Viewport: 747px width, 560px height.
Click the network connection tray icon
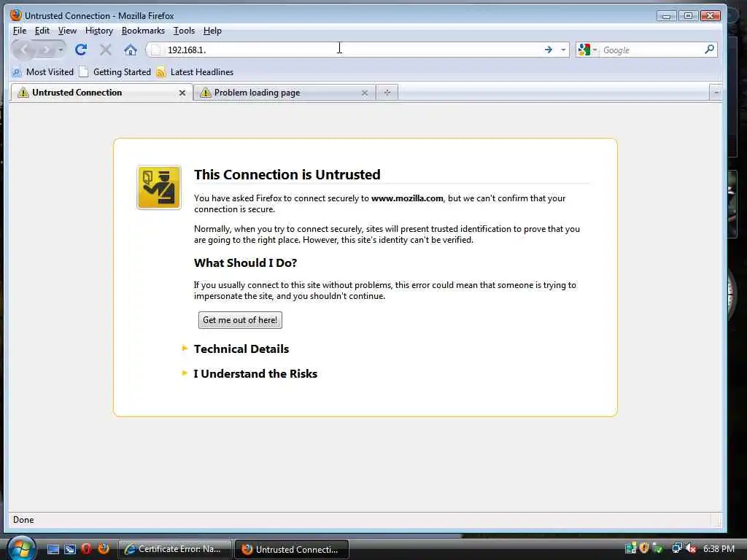coord(676,548)
